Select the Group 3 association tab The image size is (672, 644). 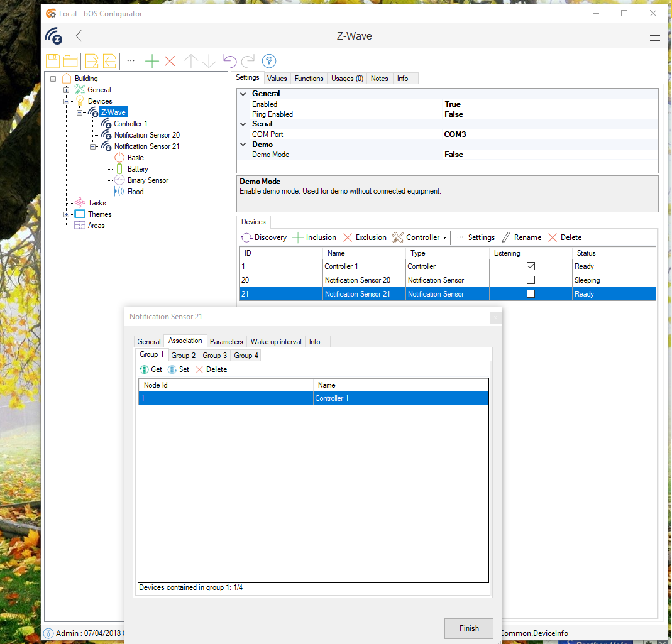[x=214, y=356]
